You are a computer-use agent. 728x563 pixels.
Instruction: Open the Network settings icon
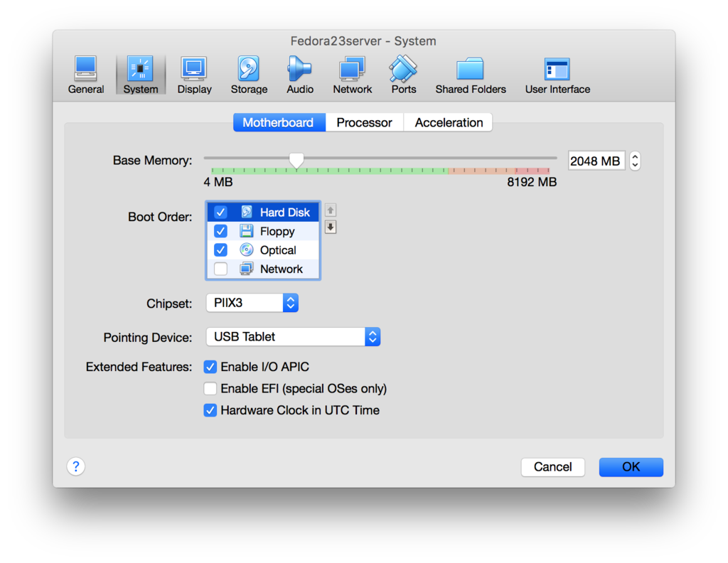click(352, 75)
